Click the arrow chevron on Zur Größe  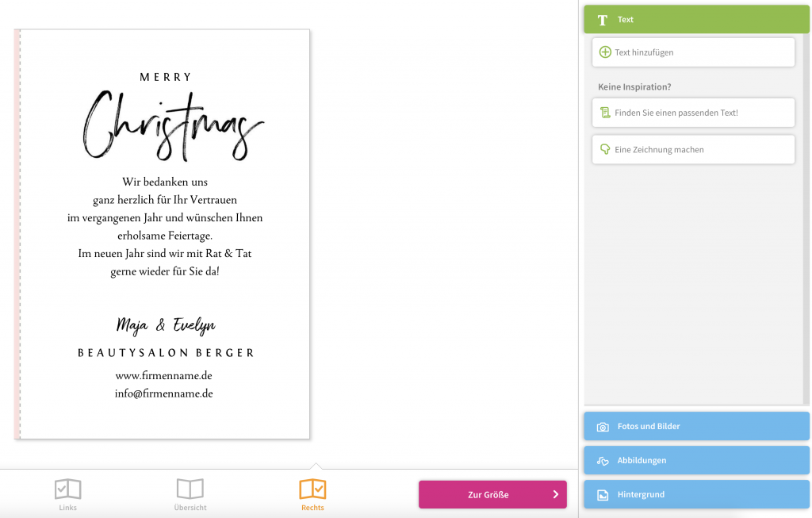pos(556,494)
